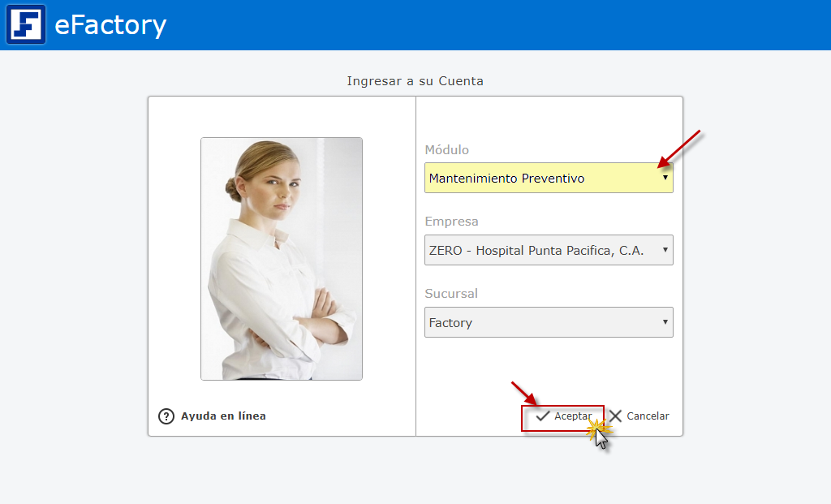831x504 pixels.
Task: Click the blue eFactory header bar
Action: [x=487, y=25]
